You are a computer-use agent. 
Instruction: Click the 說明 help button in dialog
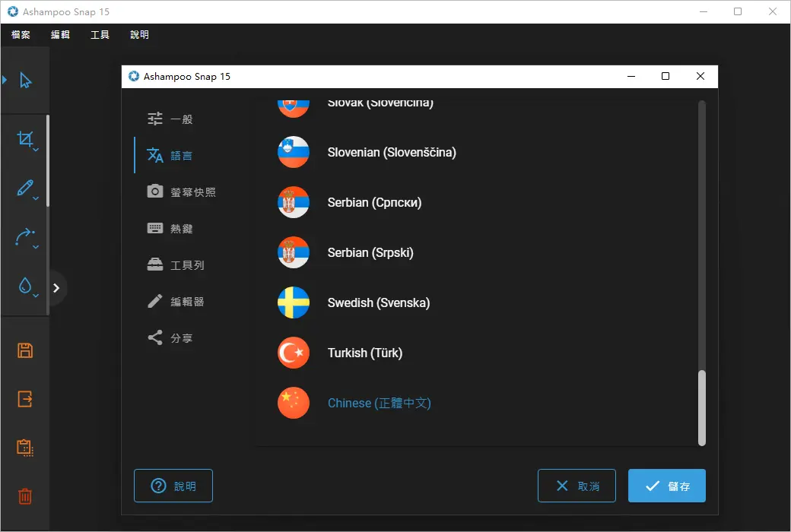coord(173,486)
